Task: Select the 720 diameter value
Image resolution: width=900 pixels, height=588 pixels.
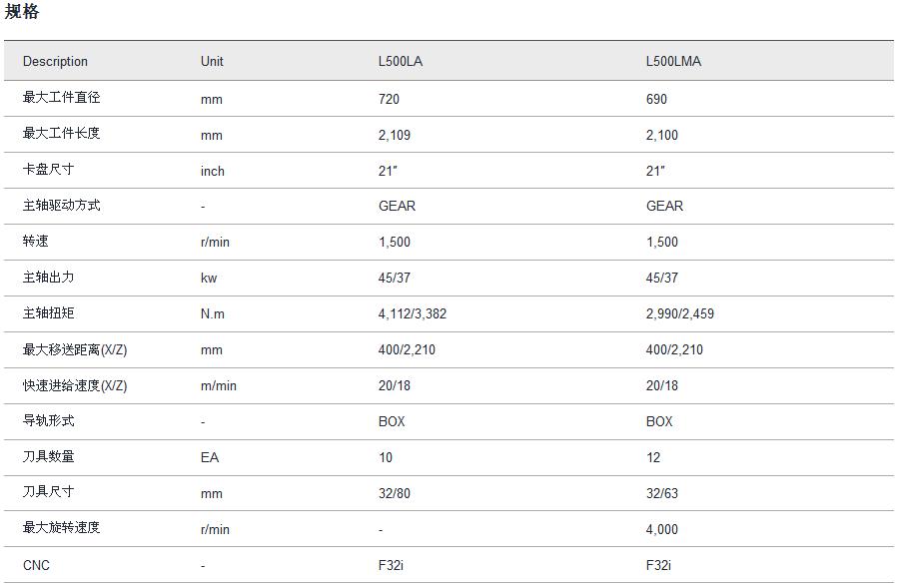Action: pyautogui.click(x=389, y=99)
